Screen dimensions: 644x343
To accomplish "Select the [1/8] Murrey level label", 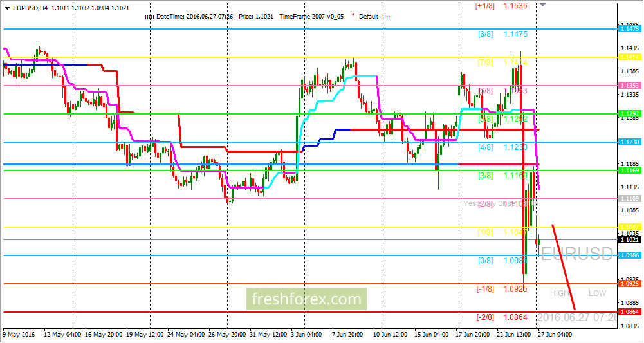I will (485, 232).
